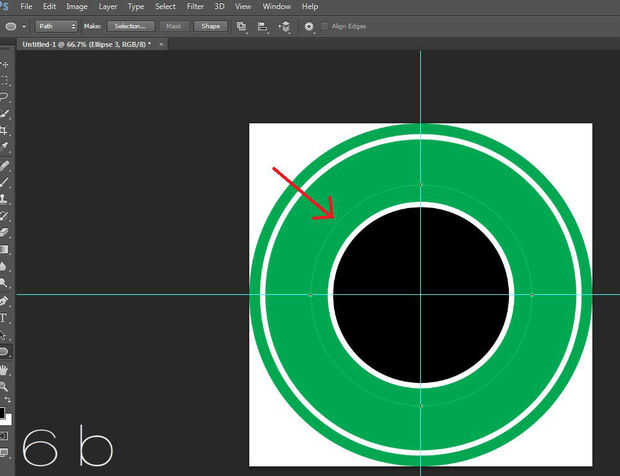Open the Layer menu

107,7
